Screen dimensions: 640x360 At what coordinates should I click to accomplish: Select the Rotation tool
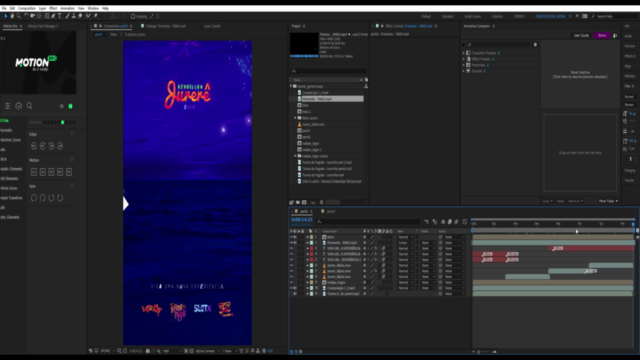[26, 16]
